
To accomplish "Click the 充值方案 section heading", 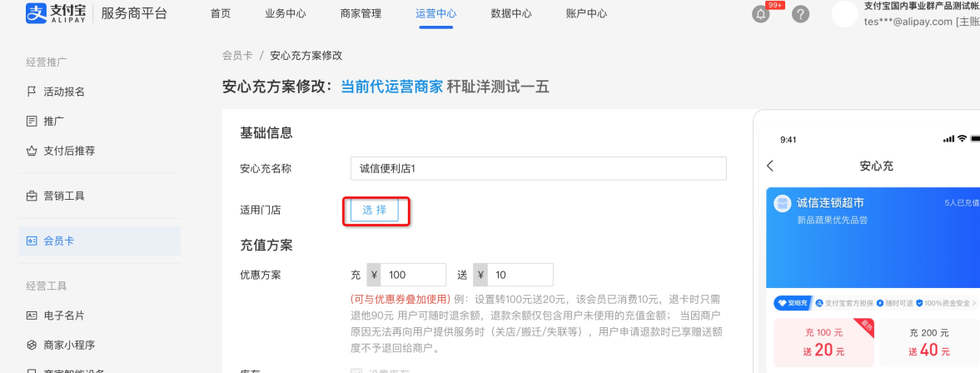I will [266, 245].
